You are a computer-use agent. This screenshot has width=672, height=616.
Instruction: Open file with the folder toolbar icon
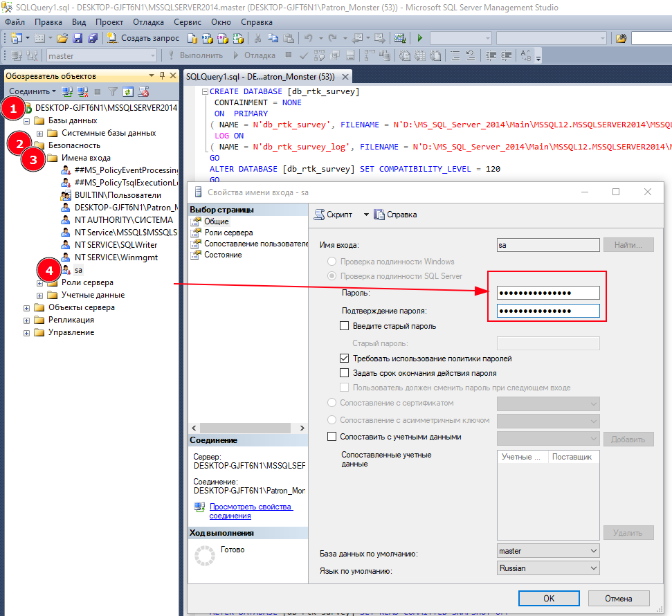click(x=62, y=38)
